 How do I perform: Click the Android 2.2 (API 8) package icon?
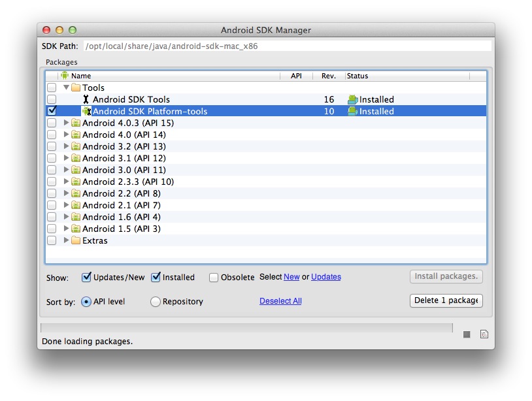[76, 193]
